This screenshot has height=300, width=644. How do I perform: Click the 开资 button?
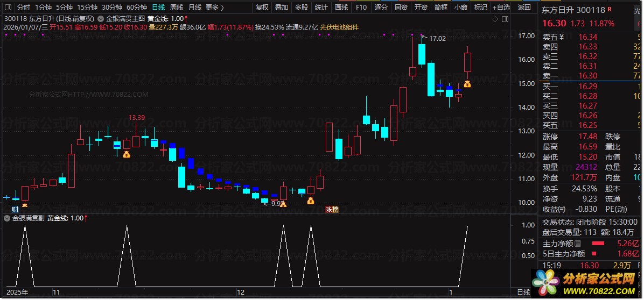(421, 8)
